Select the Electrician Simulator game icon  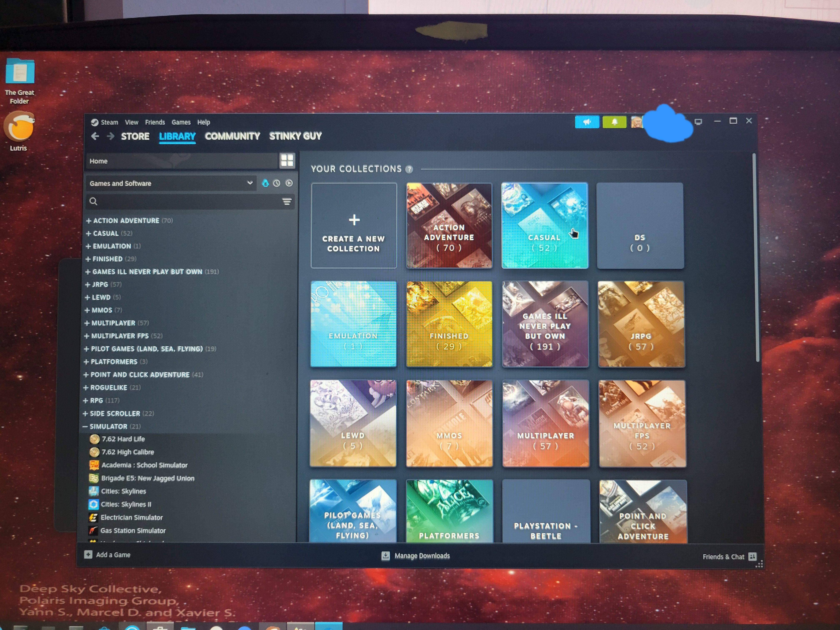point(93,517)
